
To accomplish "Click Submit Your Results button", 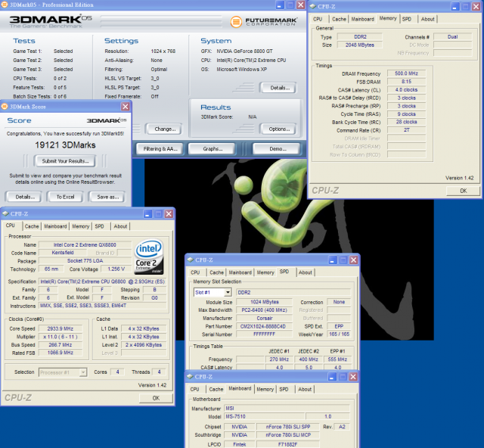I will pyautogui.click(x=65, y=161).
